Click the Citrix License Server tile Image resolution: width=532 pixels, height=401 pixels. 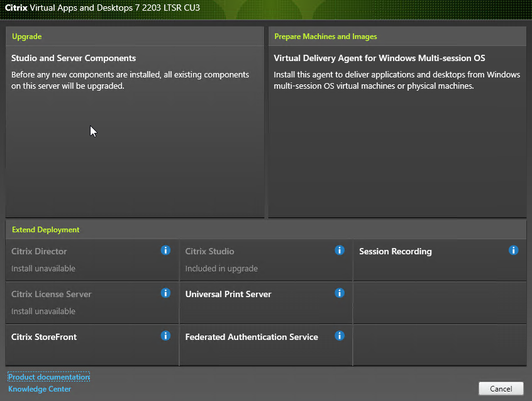(x=92, y=303)
